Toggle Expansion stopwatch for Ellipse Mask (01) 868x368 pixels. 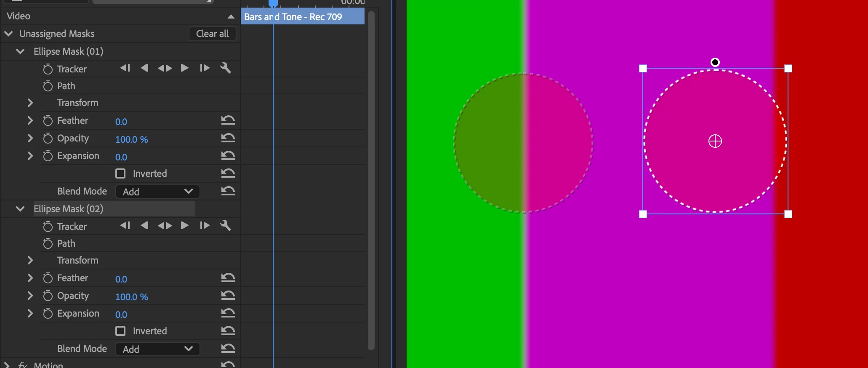pos(48,156)
